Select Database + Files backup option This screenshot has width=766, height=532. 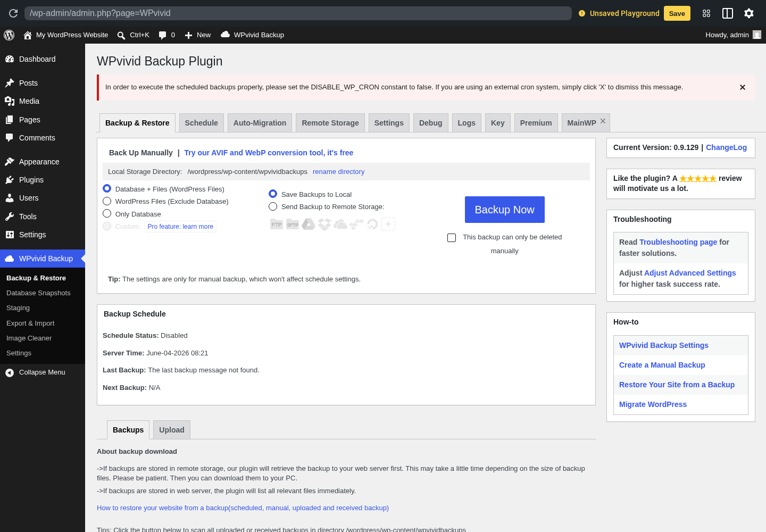pyautogui.click(x=107, y=188)
